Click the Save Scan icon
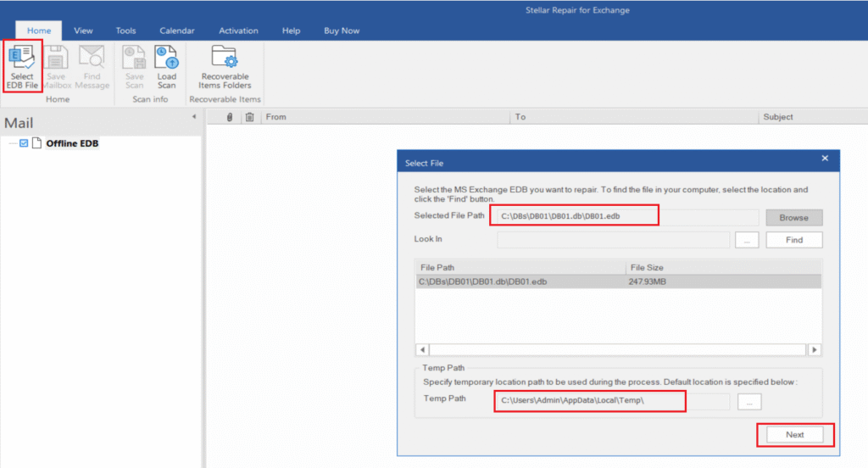868x468 pixels. (x=134, y=66)
